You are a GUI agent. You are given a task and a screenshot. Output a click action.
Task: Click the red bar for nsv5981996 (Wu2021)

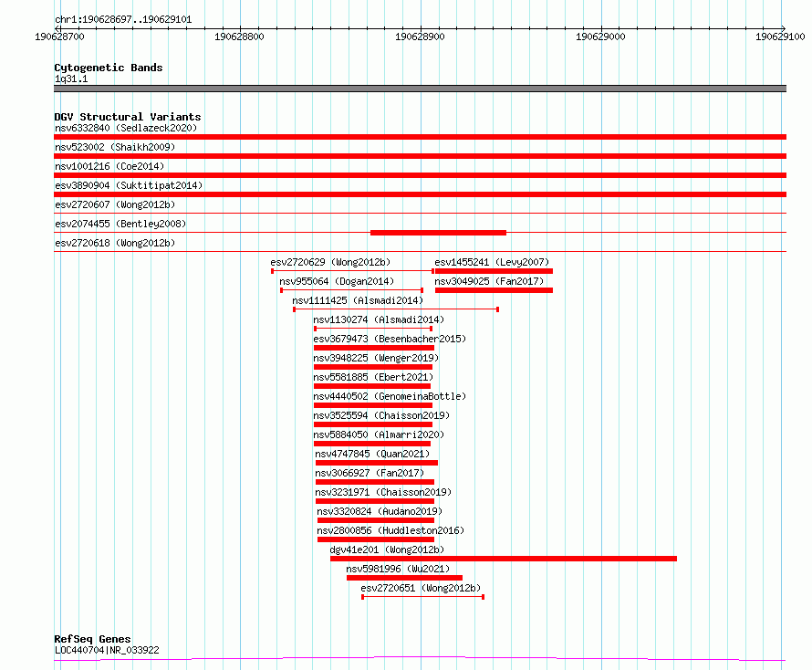click(404, 578)
